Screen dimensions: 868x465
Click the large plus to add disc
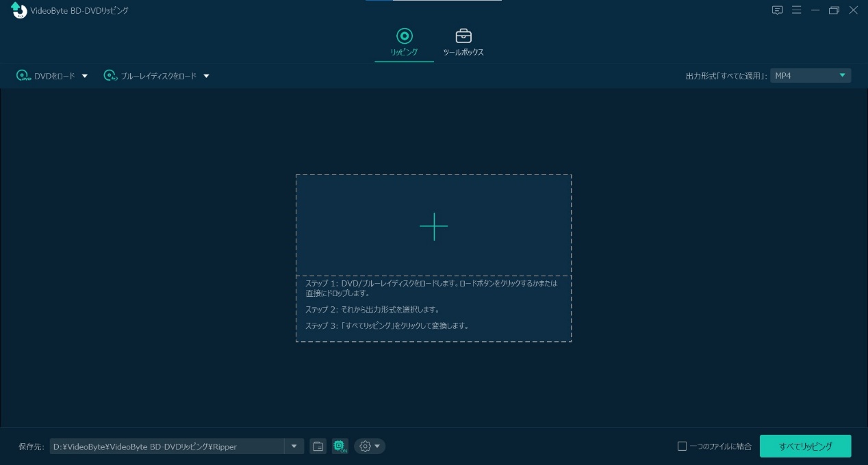[433, 226]
